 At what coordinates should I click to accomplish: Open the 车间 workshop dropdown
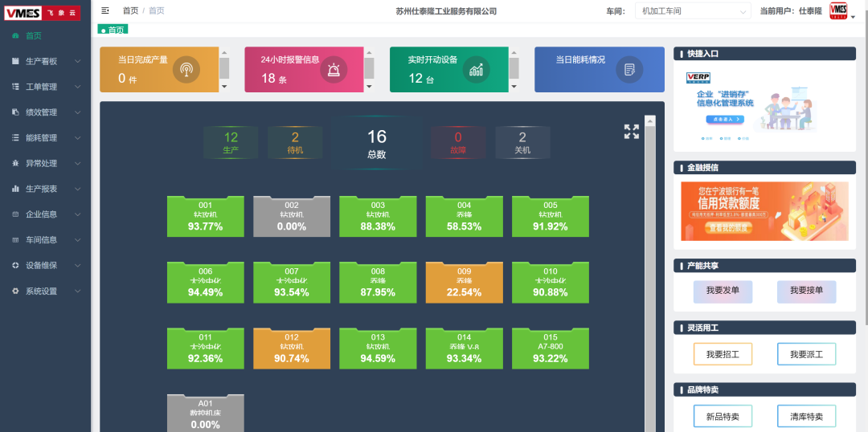tap(693, 11)
